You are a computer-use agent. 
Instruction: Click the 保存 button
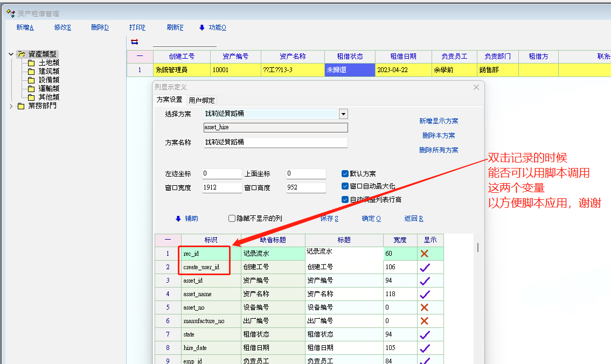(x=329, y=219)
